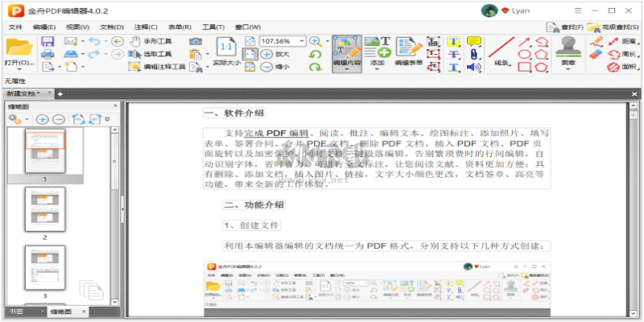Click thumbnail panel zoom-out minus icon
This screenshot has height=322, width=644.
point(59,119)
